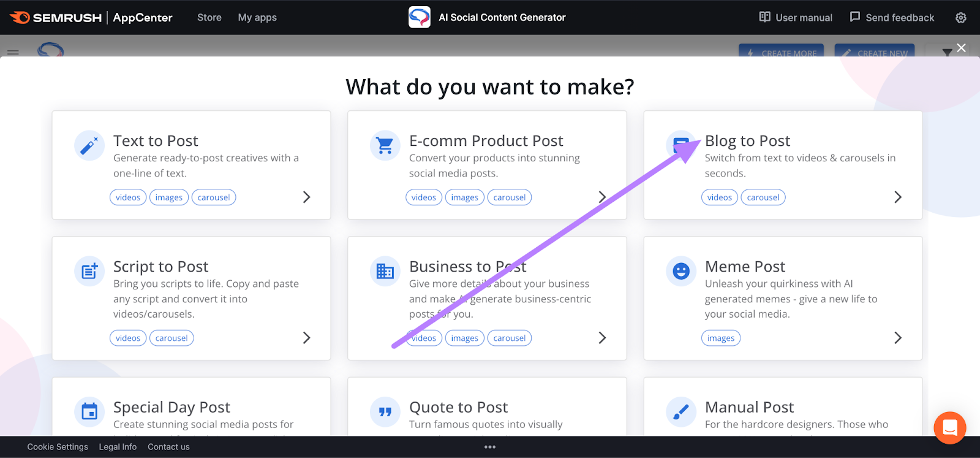Click the AI Social Content Generator title

click(502, 17)
